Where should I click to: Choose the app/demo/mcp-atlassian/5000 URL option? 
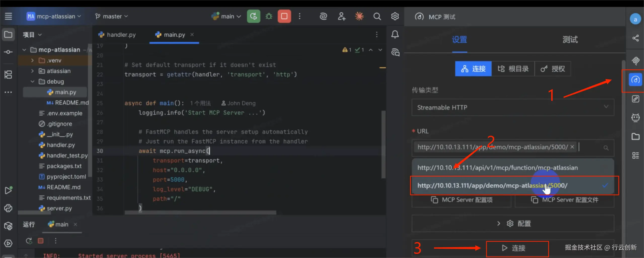[x=513, y=185]
